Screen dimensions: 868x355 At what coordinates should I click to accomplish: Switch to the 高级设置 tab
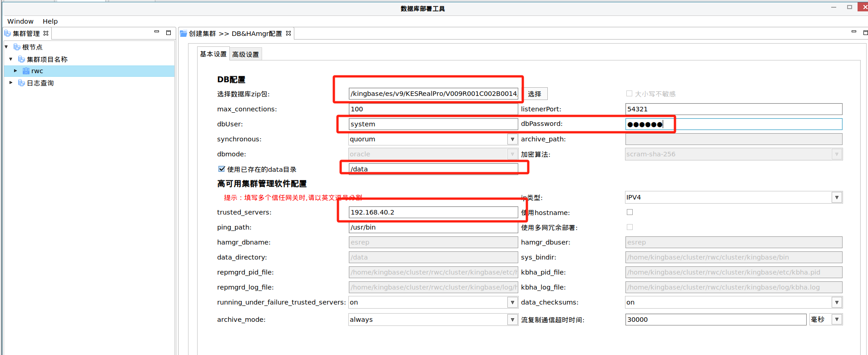click(245, 54)
